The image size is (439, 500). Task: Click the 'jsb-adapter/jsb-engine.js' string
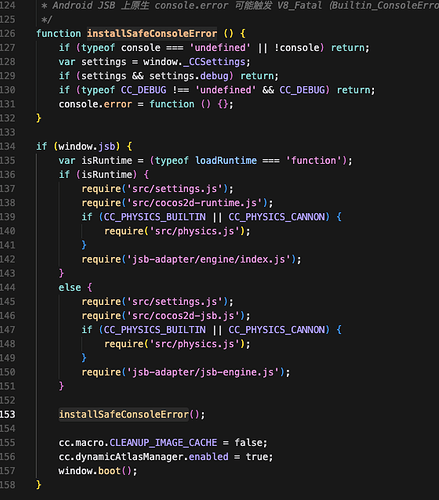coord(203,372)
